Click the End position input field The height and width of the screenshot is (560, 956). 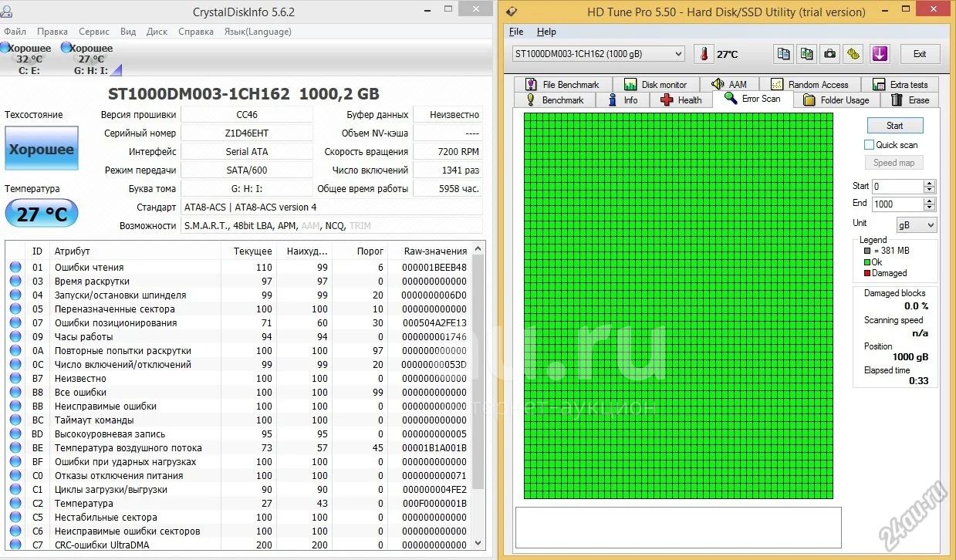(897, 204)
